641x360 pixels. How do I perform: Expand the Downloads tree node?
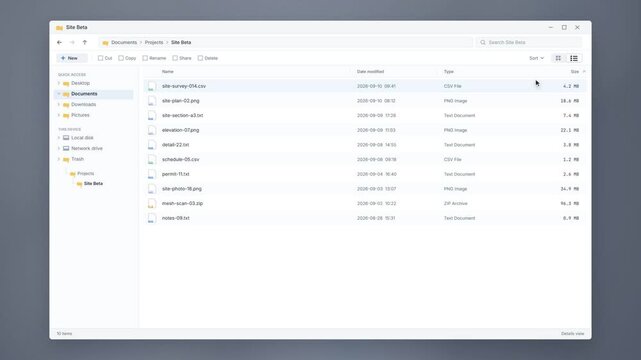click(x=59, y=104)
